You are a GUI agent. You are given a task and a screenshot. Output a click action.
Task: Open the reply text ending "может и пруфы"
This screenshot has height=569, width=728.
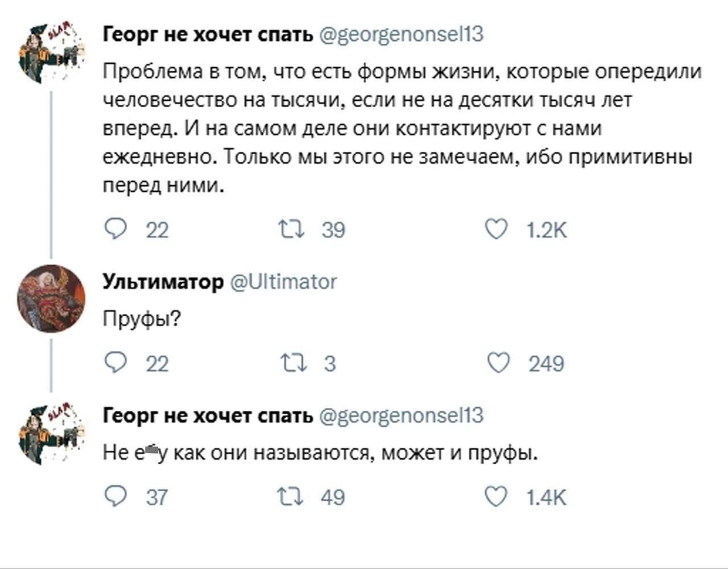point(320,453)
